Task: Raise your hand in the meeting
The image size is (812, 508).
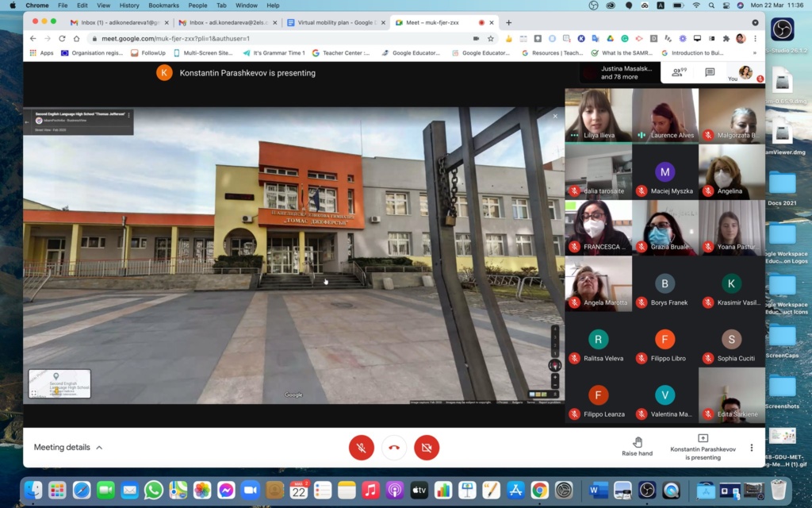Action: [x=637, y=446]
